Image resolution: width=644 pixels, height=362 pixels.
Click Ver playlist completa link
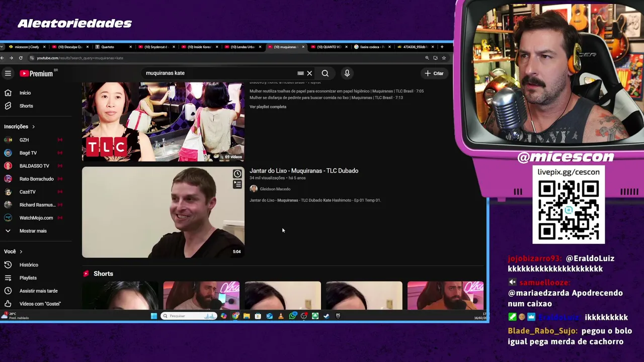pos(268,107)
